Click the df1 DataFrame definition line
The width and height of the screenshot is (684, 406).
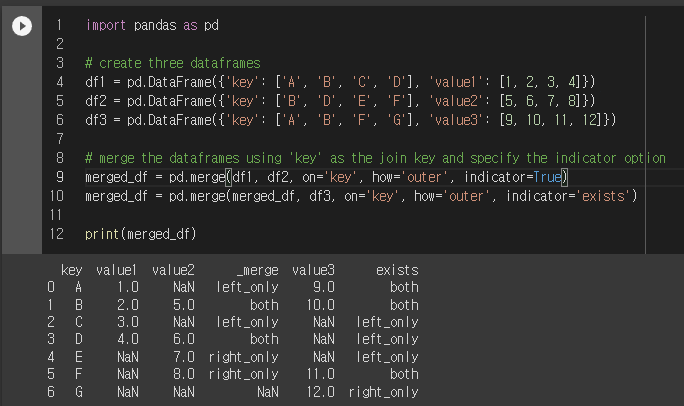pos(340,82)
